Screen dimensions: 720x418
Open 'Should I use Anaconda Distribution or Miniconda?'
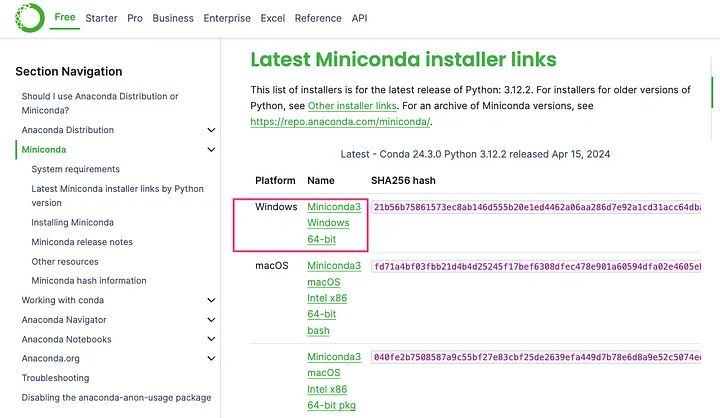coord(100,103)
